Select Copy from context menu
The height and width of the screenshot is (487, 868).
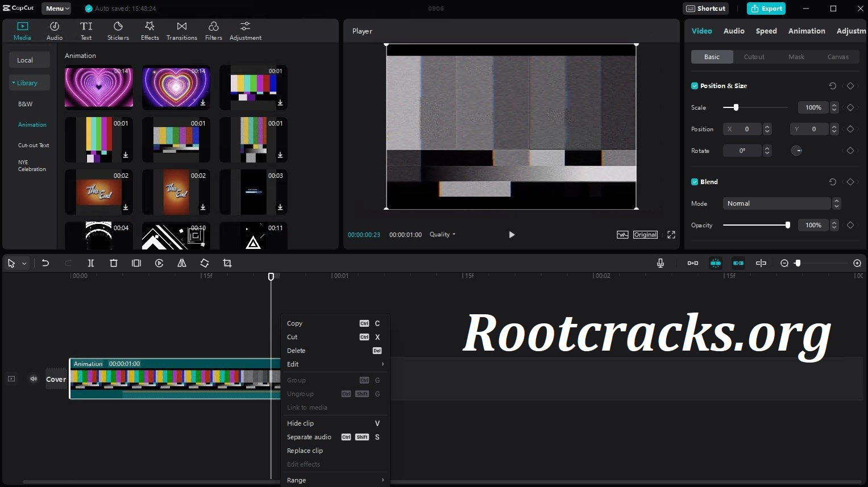click(x=335, y=323)
